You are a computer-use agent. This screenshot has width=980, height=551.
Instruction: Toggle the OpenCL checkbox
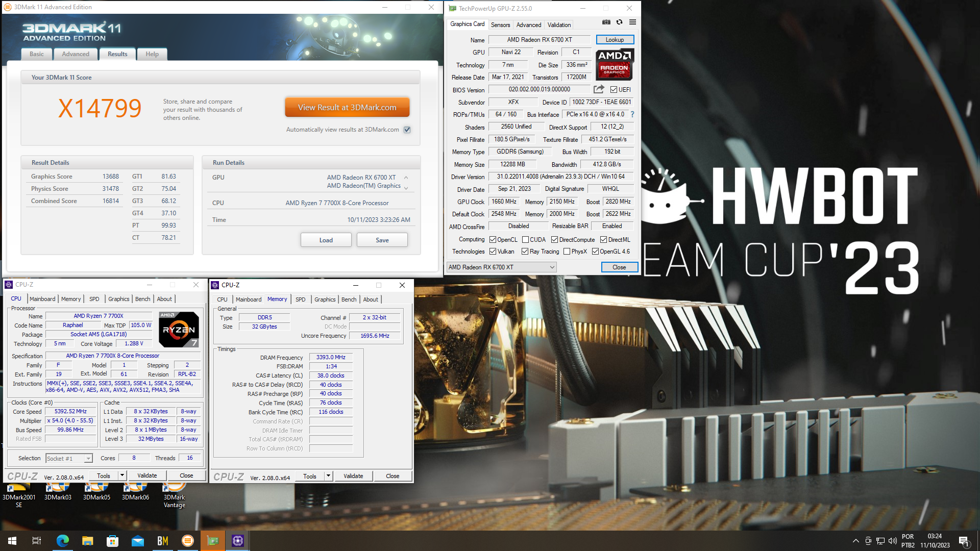493,240
